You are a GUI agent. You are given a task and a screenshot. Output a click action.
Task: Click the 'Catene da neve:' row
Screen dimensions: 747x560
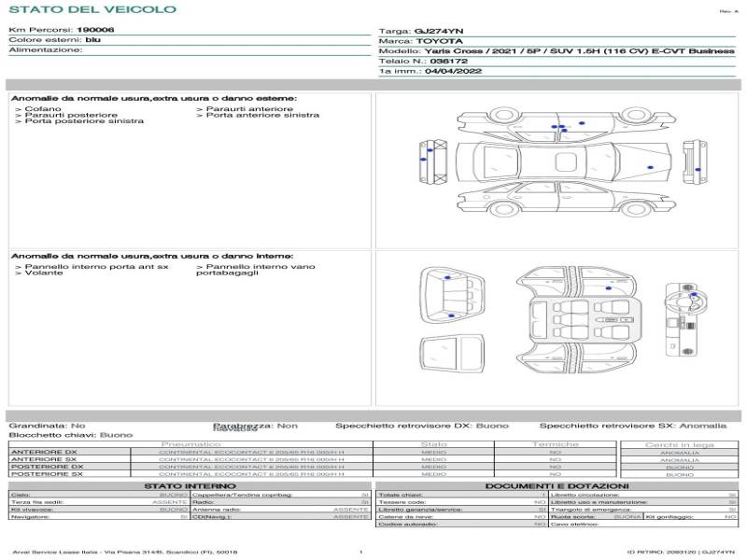[462, 517]
